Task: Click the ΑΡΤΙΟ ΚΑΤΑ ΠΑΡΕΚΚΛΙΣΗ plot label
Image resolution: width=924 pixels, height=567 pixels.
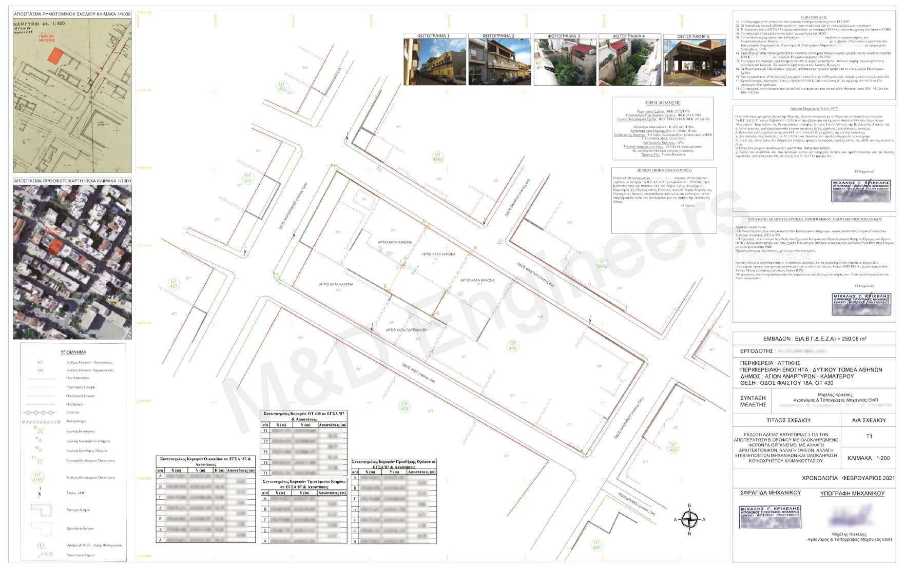Action: pyautogui.click(x=406, y=330)
